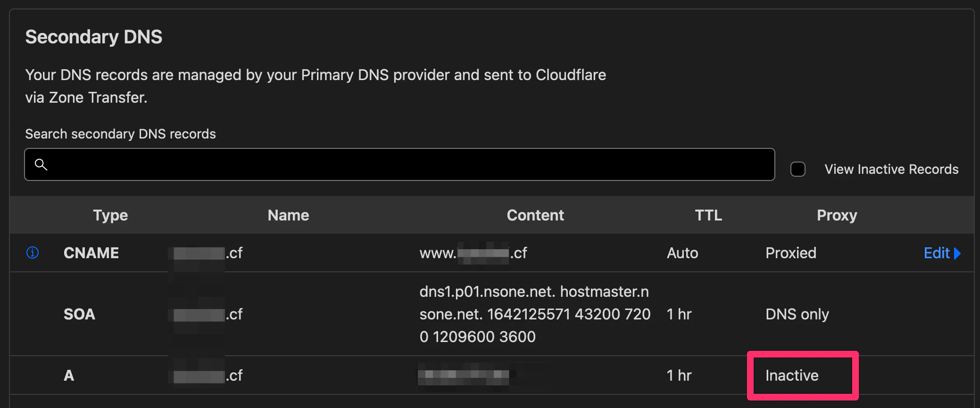Open Edit for the CNAME record
This screenshot has height=408, width=980.
937,253
